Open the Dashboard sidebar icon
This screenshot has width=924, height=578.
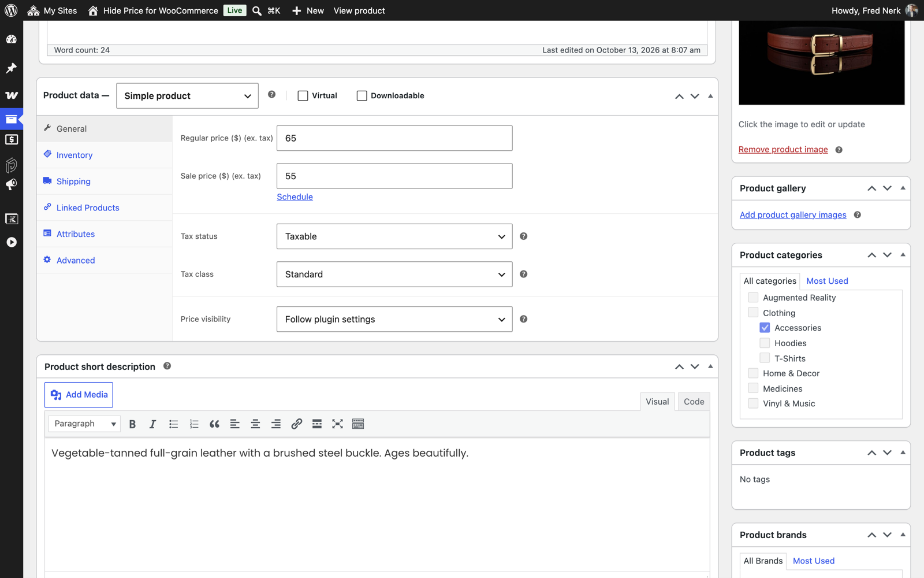pos(12,39)
